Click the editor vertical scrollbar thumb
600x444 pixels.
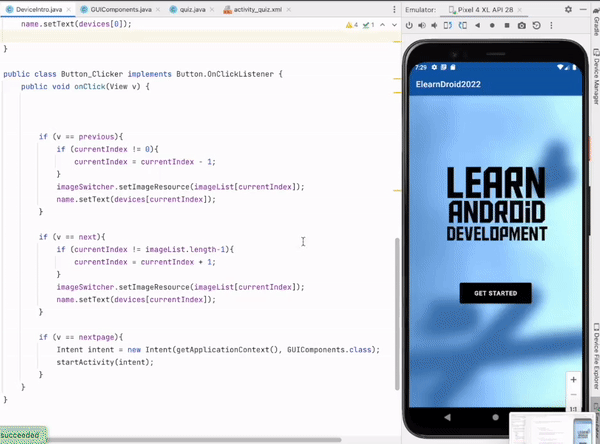[x=397, y=314]
